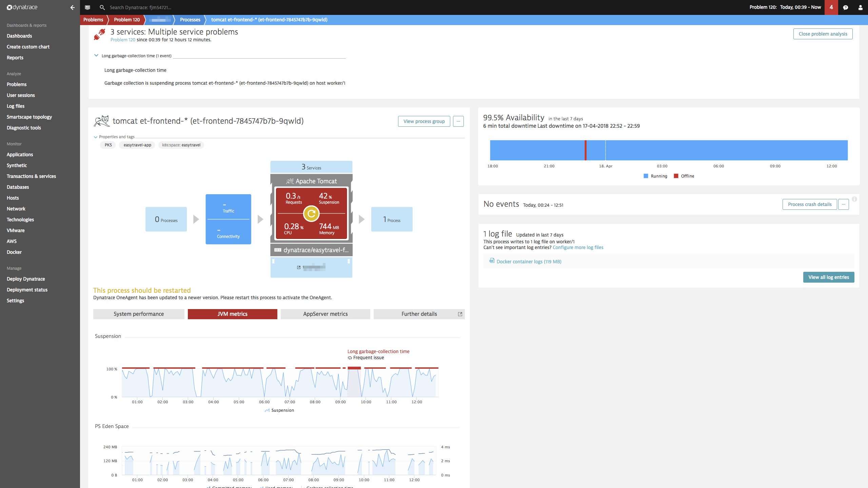Click Problem 120 timeframe in top bar

click(x=785, y=7)
